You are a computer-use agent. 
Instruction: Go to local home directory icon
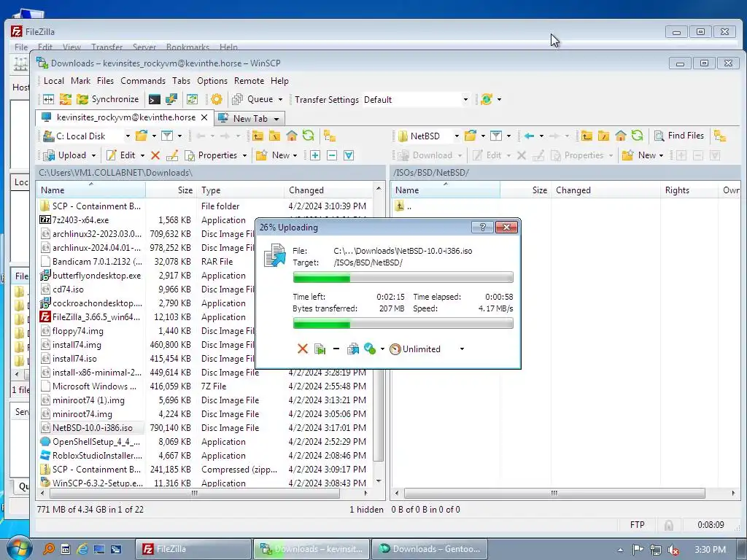click(x=292, y=136)
